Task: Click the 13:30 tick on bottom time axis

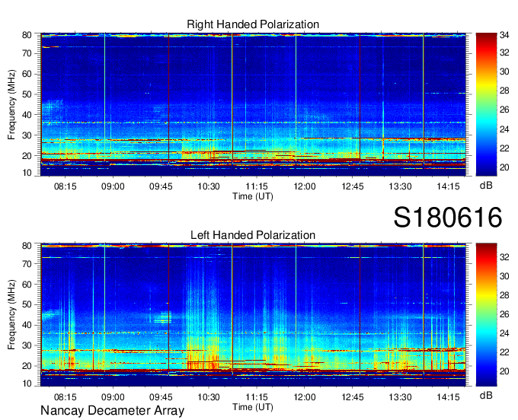Action: point(401,397)
